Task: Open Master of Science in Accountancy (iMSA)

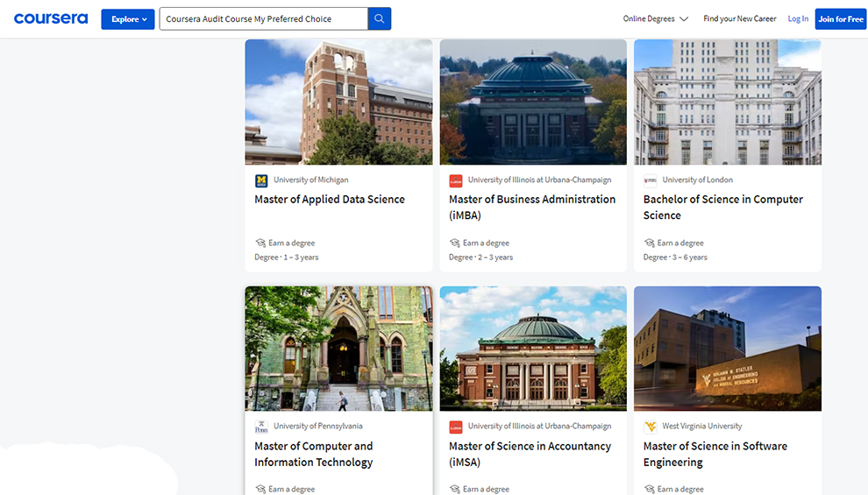Action: click(530, 454)
